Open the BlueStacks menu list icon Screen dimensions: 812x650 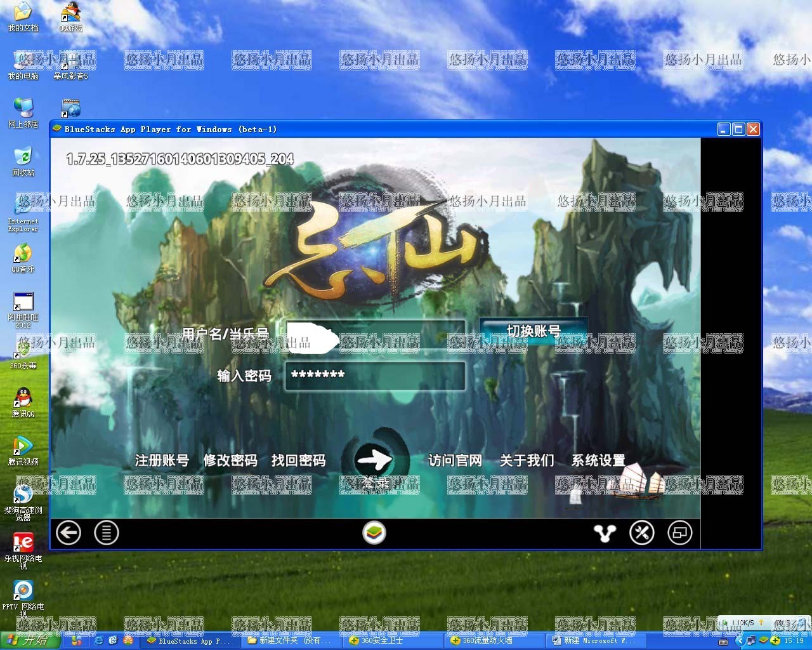pyautogui.click(x=107, y=533)
